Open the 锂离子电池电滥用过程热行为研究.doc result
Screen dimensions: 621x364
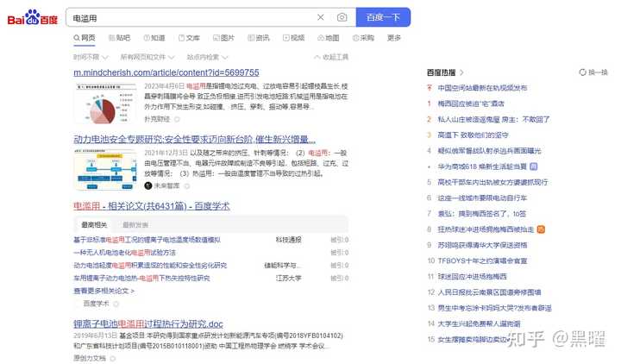[148, 324]
